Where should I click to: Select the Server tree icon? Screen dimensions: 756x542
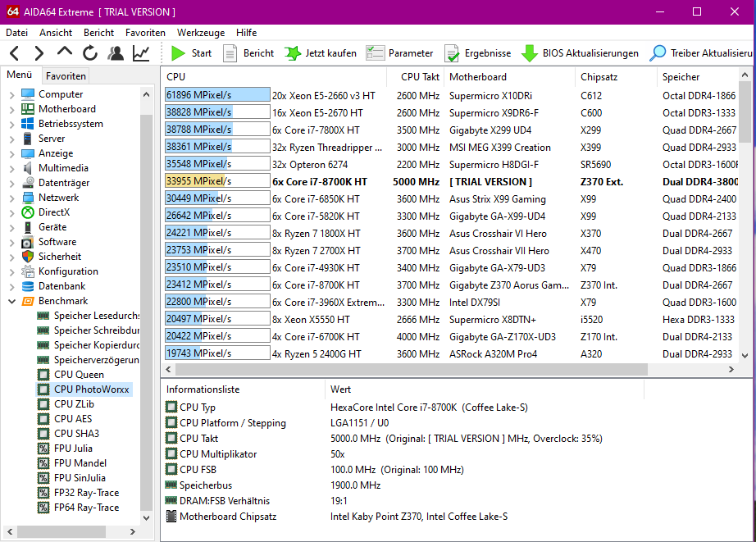pos(28,139)
